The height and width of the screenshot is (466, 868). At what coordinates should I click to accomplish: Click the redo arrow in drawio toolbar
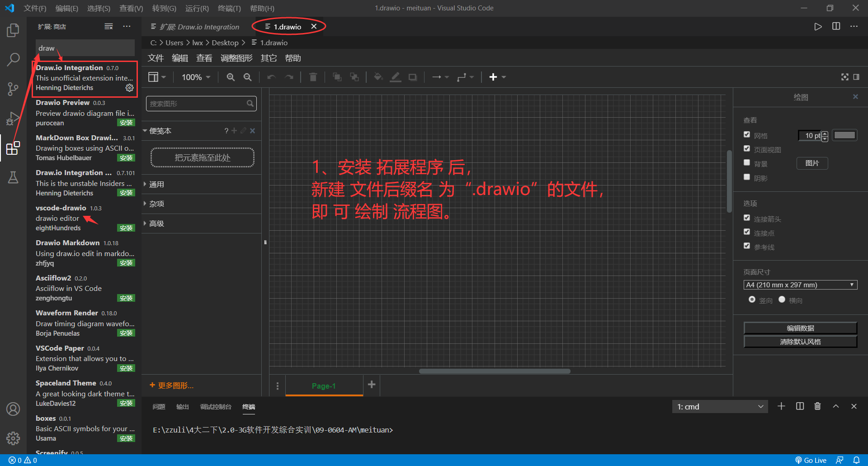tap(289, 77)
